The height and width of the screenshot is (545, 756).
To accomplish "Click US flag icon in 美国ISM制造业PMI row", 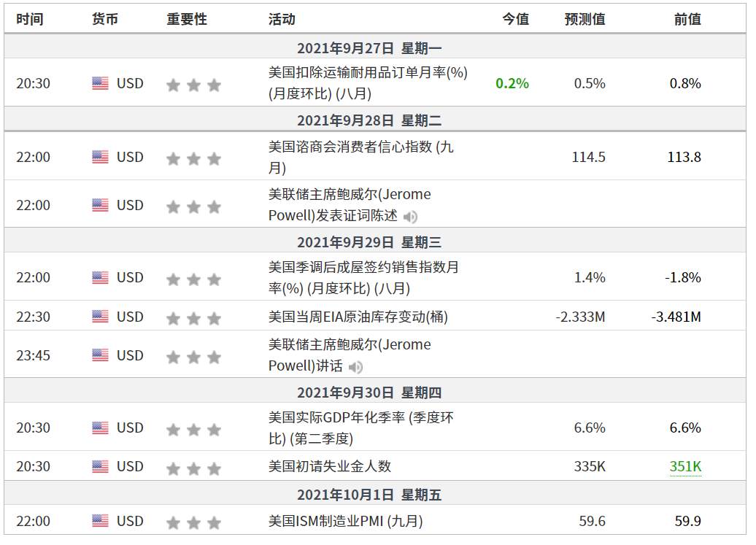I will point(100,520).
